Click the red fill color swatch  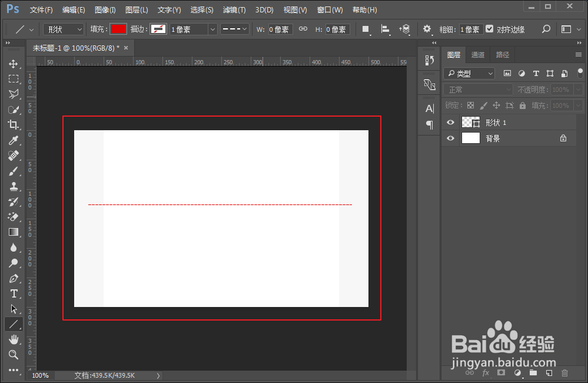[118, 29]
